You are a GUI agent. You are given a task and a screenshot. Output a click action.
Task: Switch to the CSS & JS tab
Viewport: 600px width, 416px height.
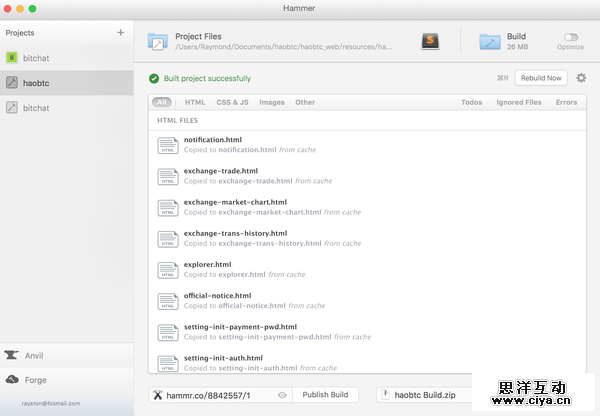coord(232,102)
